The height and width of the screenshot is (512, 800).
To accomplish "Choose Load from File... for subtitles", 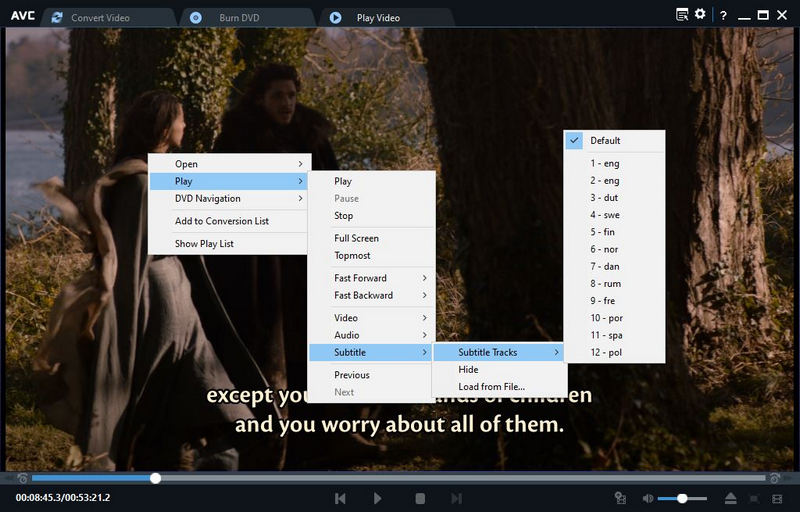I will coord(499,387).
